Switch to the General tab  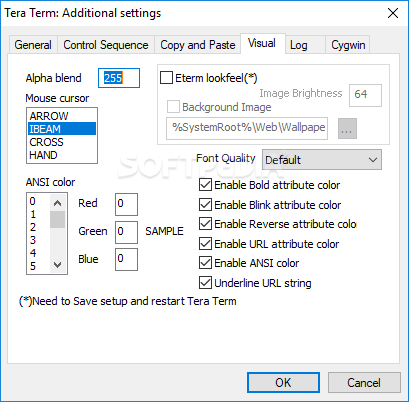point(33,45)
